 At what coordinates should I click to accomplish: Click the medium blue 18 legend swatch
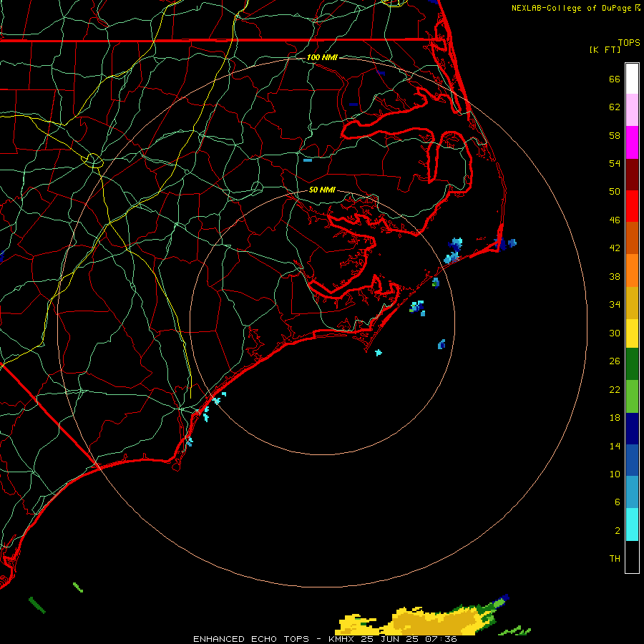pyautogui.click(x=632, y=460)
